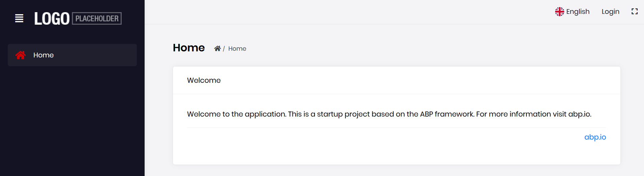The width and height of the screenshot is (644, 176).
Task: Click "abp.io." at the end of the sentence
Action: (580, 114)
